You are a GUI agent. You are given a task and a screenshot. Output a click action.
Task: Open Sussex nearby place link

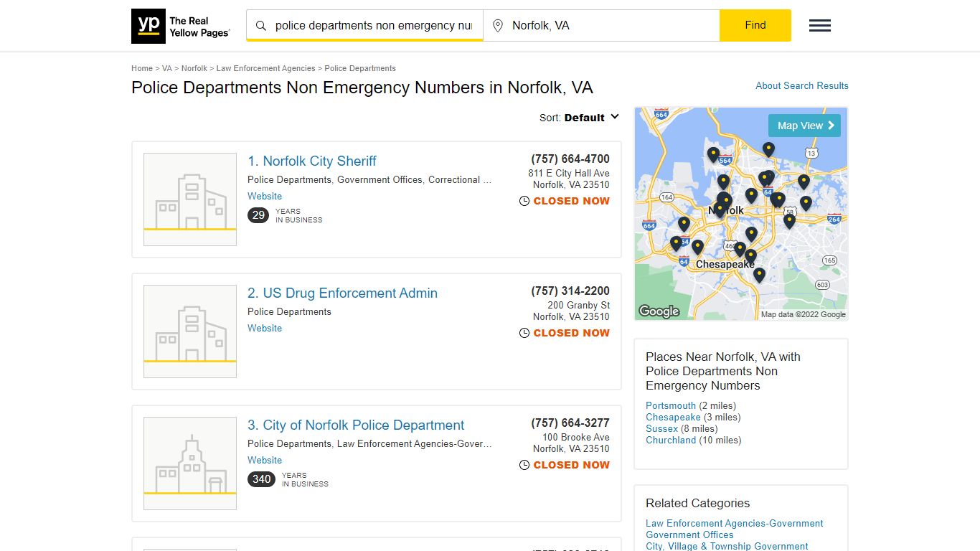[661, 428]
